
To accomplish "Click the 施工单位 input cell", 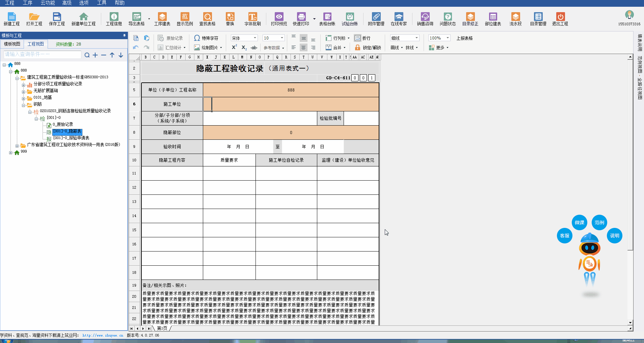I will click(x=291, y=104).
